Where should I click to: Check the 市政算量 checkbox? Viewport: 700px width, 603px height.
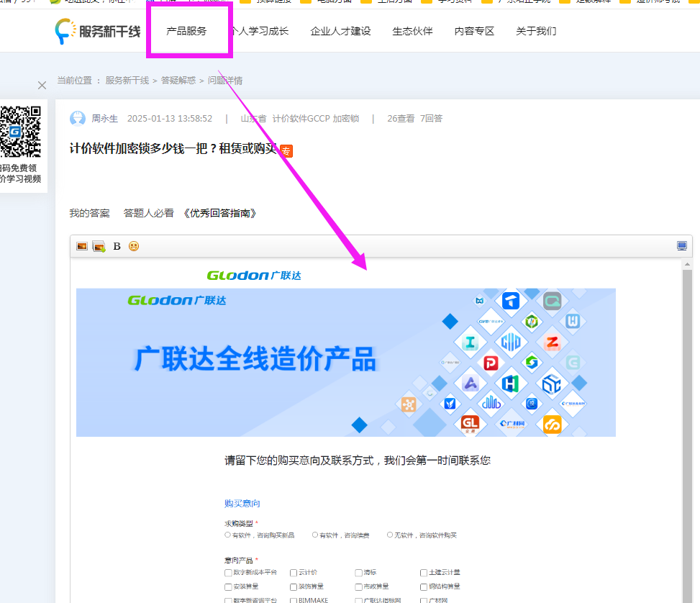click(x=358, y=587)
